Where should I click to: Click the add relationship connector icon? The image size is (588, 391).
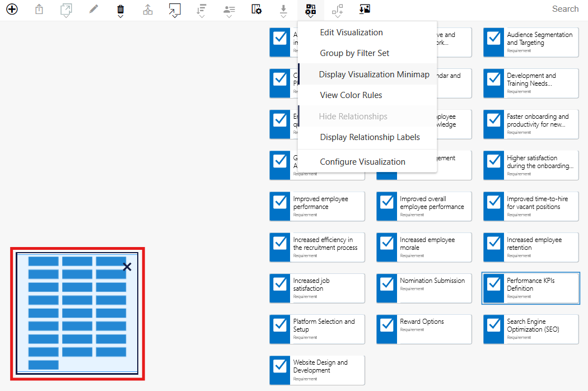pos(338,11)
